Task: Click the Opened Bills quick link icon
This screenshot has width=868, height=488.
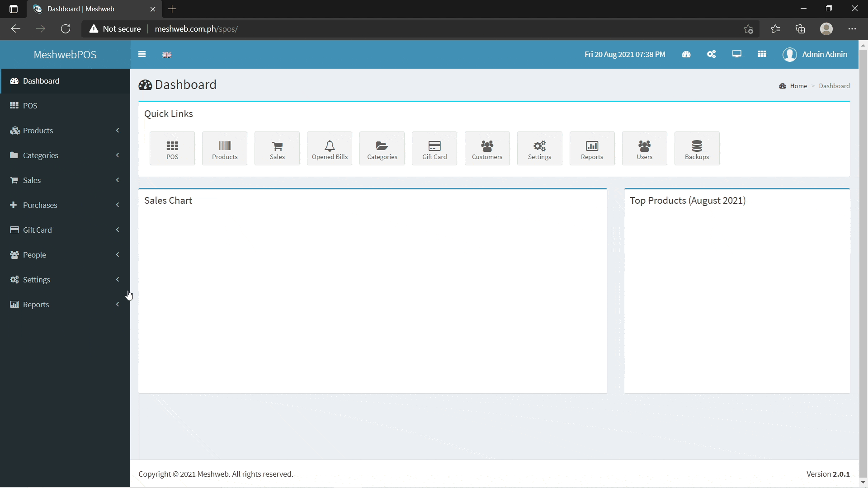Action: (x=330, y=148)
